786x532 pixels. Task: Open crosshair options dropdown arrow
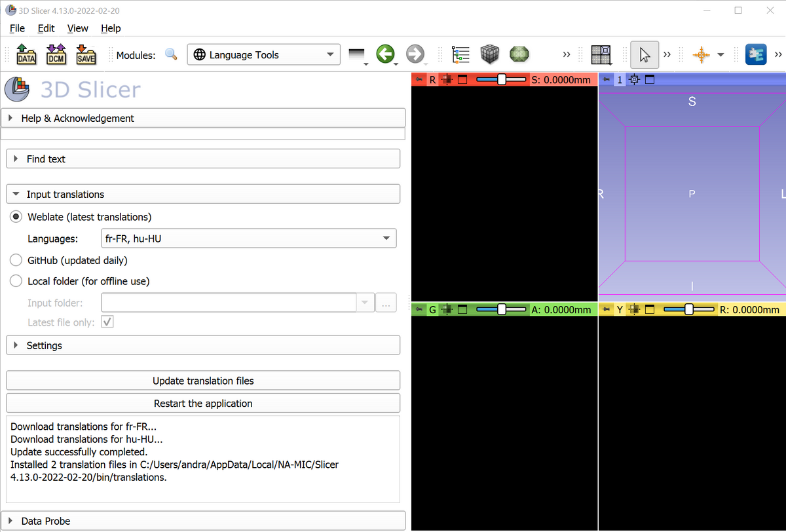coord(720,55)
